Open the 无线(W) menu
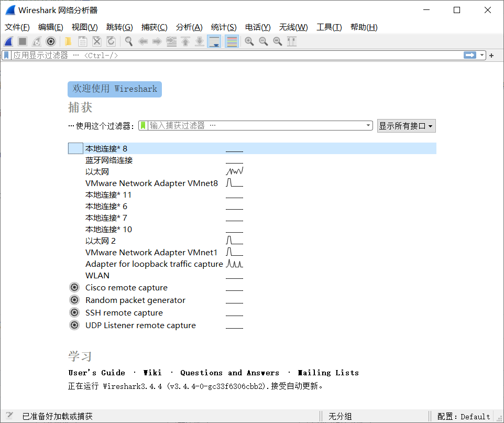504x423 pixels. 293,27
